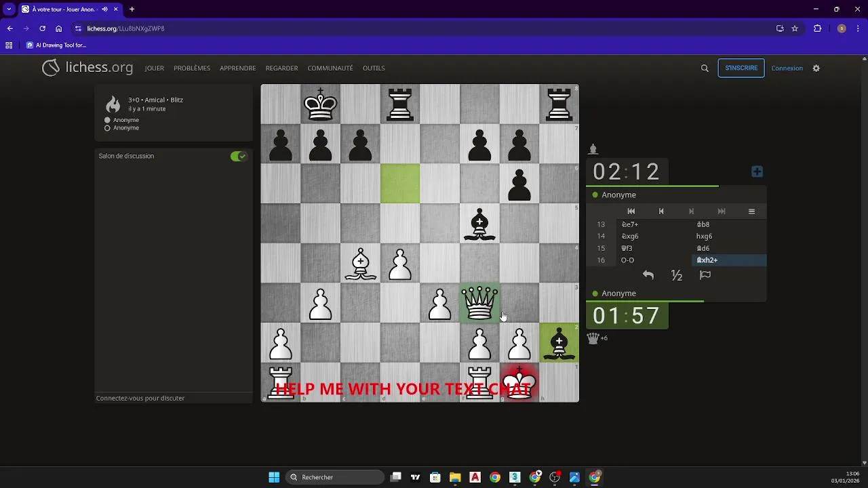Click the king on b8
The image size is (868, 488).
pos(321,104)
